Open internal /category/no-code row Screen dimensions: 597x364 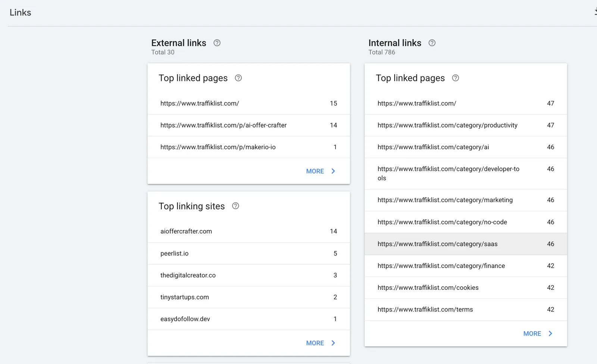pyautogui.click(x=466, y=222)
